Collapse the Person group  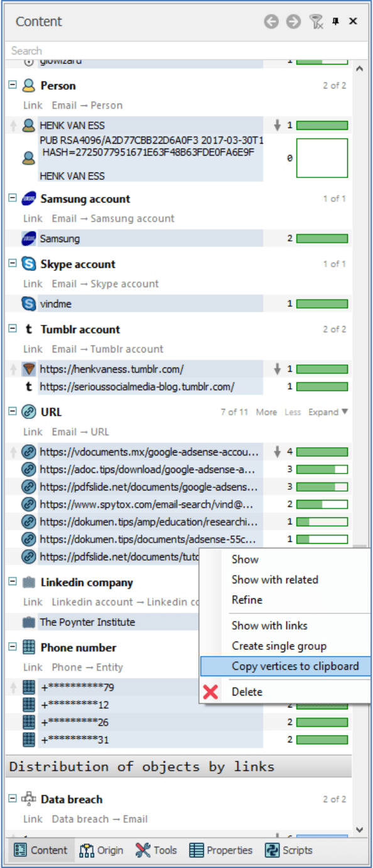(12, 85)
